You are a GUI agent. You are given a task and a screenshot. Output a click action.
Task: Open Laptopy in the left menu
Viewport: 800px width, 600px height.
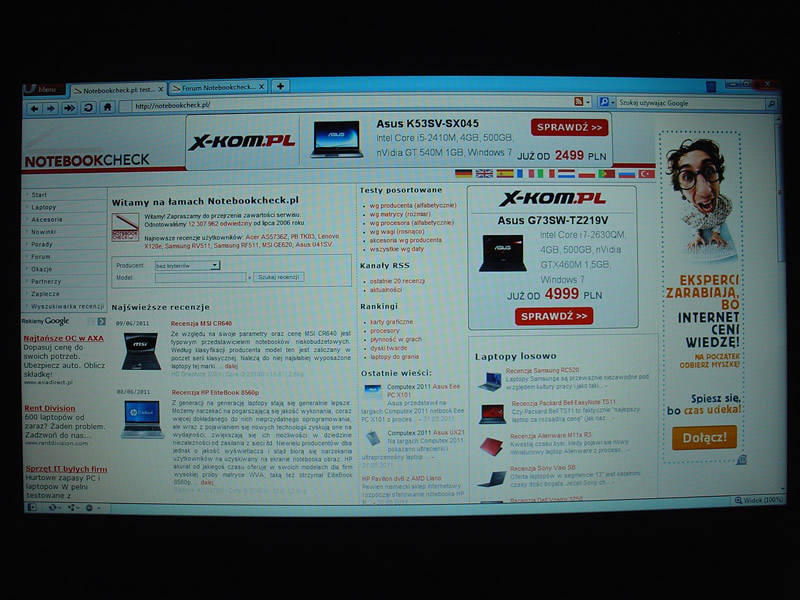pyautogui.click(x=44, y=207)
